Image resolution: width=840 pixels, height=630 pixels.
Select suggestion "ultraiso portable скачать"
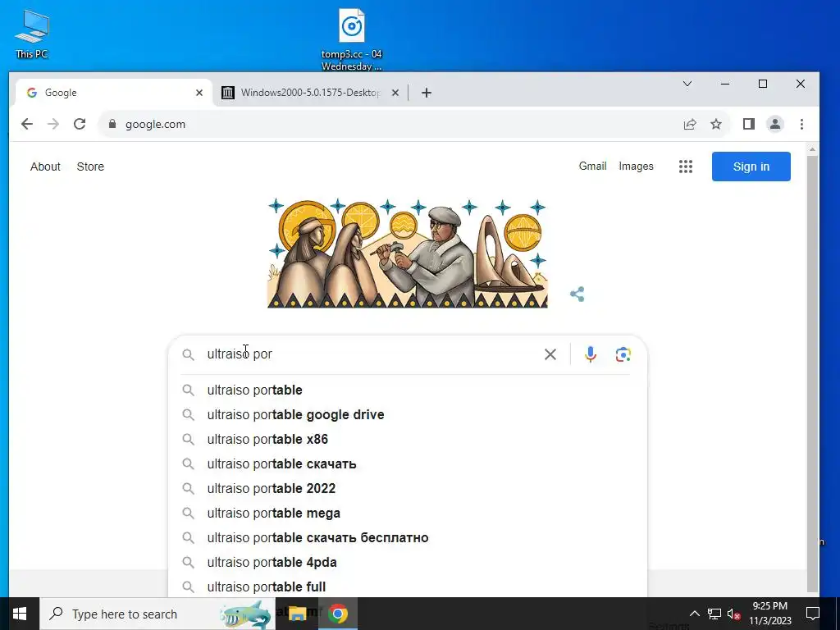(x=407, y=464)
